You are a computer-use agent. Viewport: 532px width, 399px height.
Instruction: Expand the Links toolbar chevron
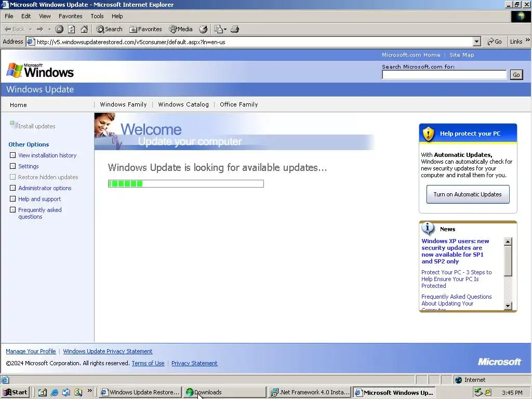point(528,39)
